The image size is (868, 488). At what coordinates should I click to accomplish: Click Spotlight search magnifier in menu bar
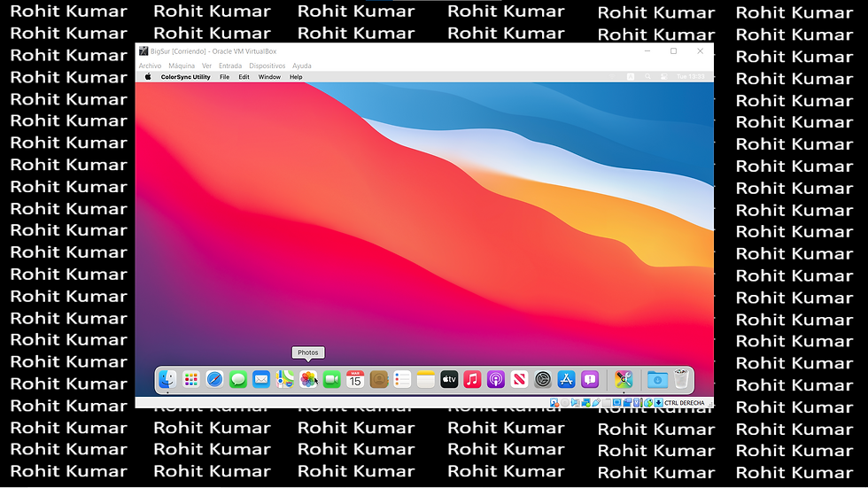coord(647,77)
